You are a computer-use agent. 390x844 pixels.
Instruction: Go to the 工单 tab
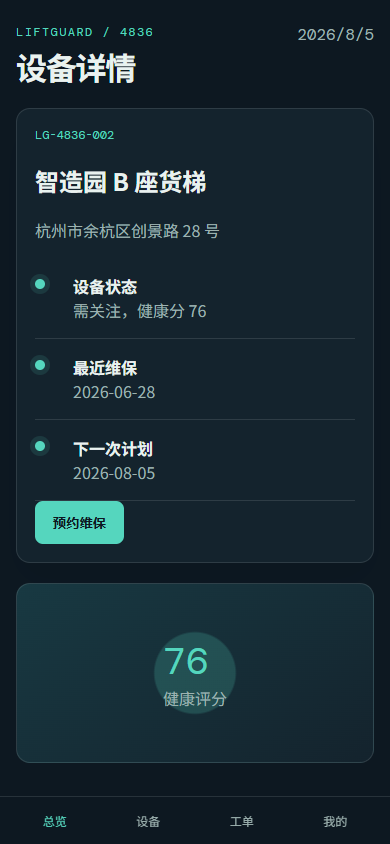click(242, 822)
